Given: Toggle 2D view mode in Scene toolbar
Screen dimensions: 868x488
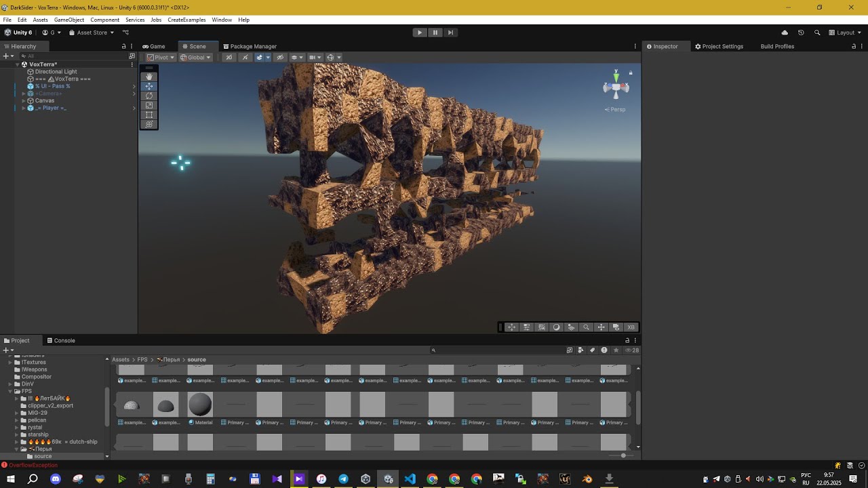Looking at the screenshot, I should 229,58.
